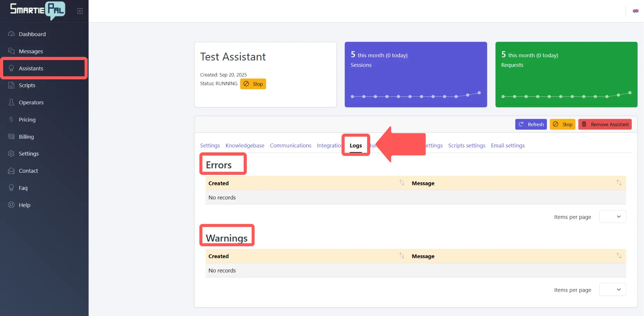Collapse the sidebar using the arrow icon

point(80,11)
